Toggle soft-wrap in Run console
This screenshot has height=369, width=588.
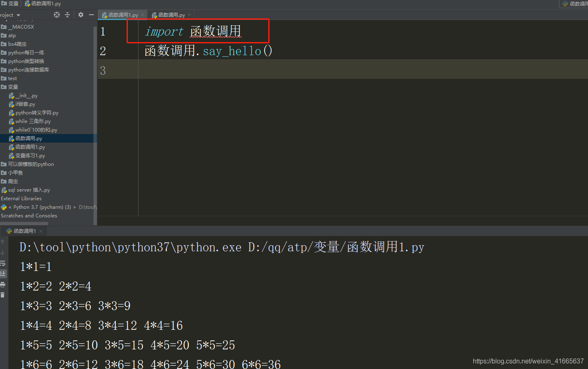3,263
